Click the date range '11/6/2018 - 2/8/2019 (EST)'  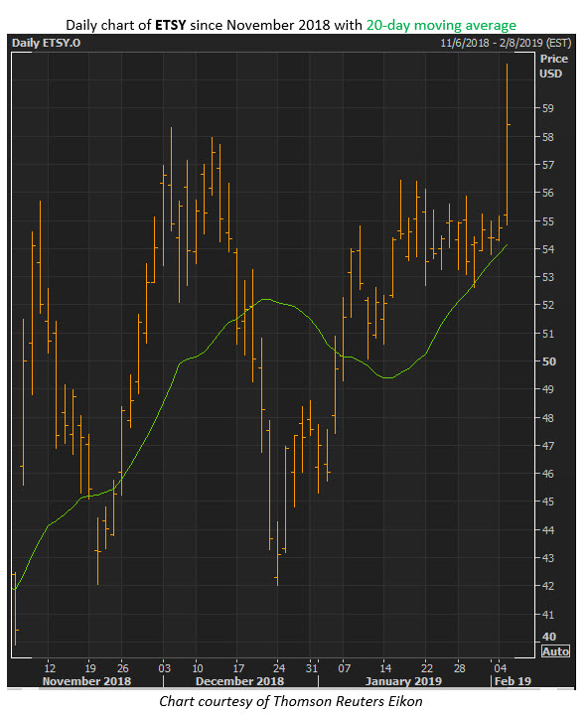[506, 43]
